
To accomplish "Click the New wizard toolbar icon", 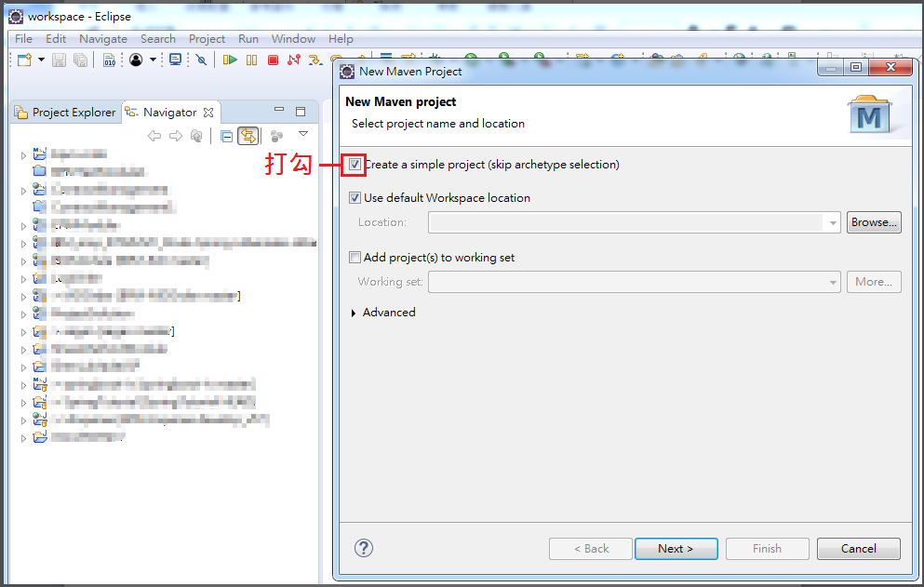I will coord(24,60).
